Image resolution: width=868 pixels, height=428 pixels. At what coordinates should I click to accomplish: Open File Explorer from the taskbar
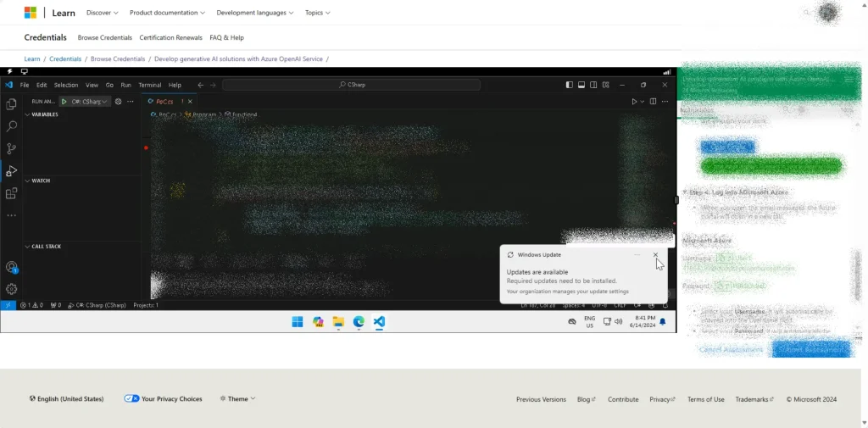338,322
